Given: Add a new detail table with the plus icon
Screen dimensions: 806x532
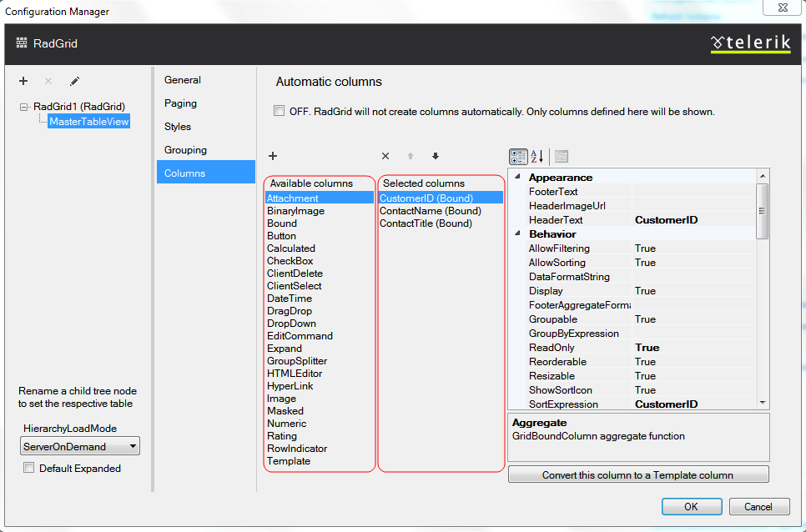Looking at the screenshot, I should 23,81.
